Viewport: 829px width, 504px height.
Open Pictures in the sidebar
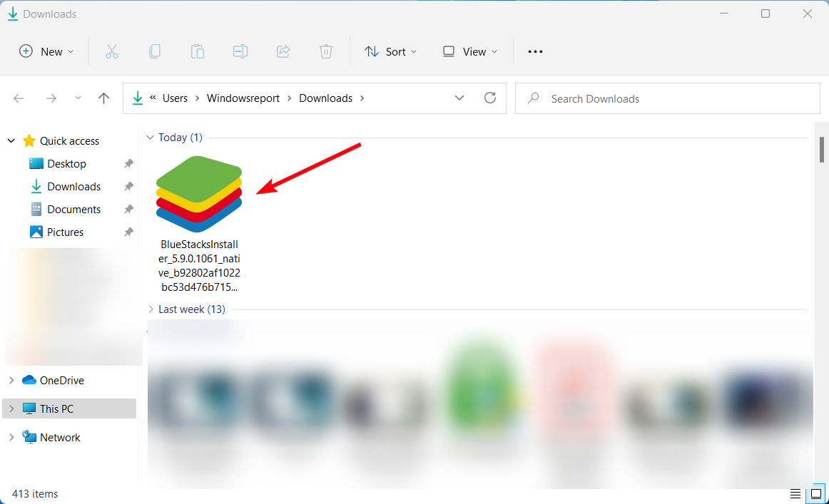click(x=65, y=232)
